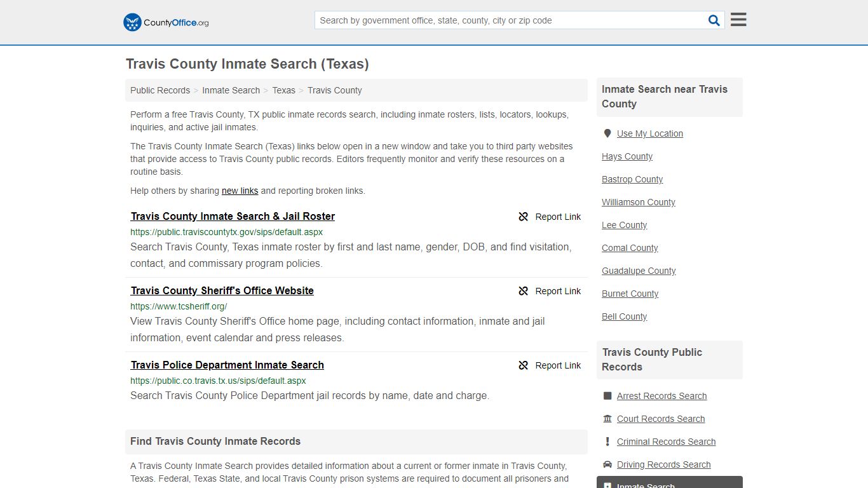The image size is (868, 488).
Task: Open the hamburger menu
Action: (738, 20)
